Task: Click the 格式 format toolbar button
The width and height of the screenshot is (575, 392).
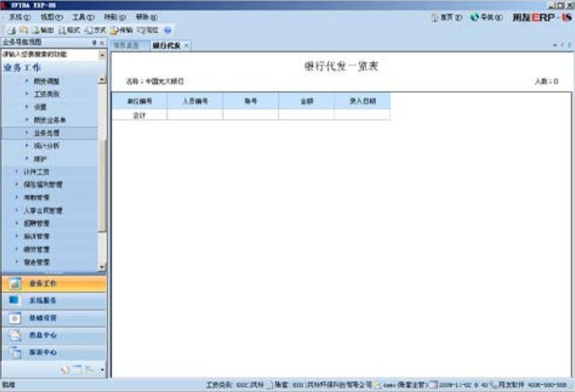Action: [69, 30]
